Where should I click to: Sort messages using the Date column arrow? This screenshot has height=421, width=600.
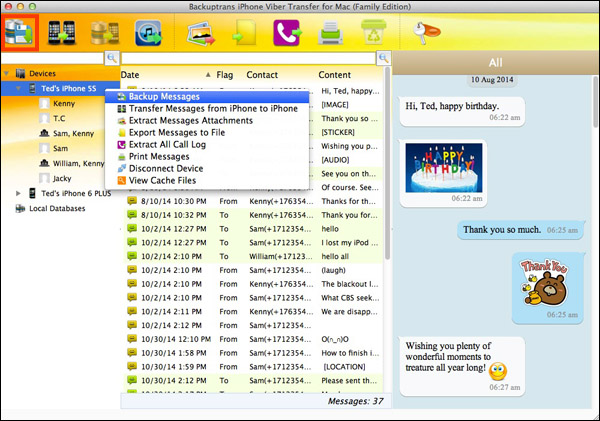point(208,75)
